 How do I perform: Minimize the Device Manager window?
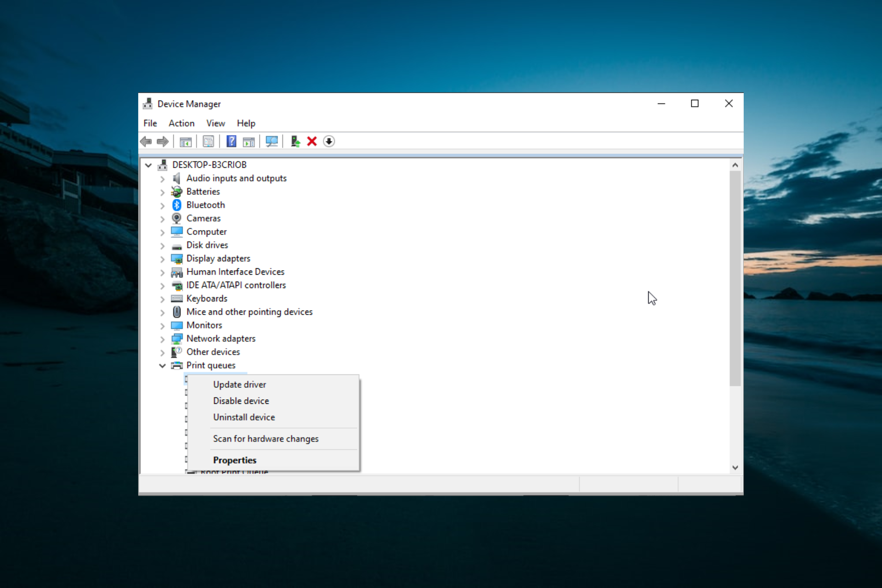tap(661, 104)
